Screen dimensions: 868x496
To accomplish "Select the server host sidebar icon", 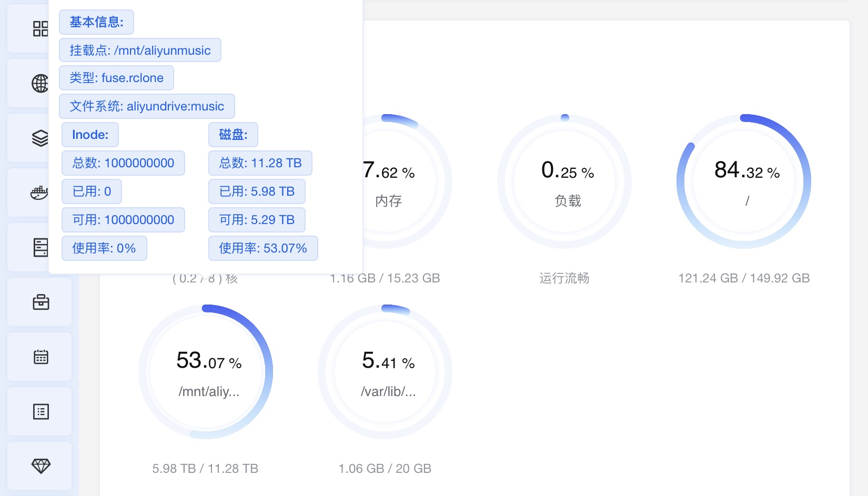I will 41,247.
